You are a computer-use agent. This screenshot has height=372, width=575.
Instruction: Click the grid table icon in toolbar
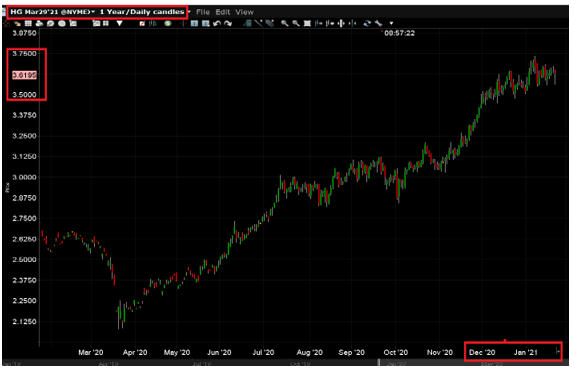point(28,23)
